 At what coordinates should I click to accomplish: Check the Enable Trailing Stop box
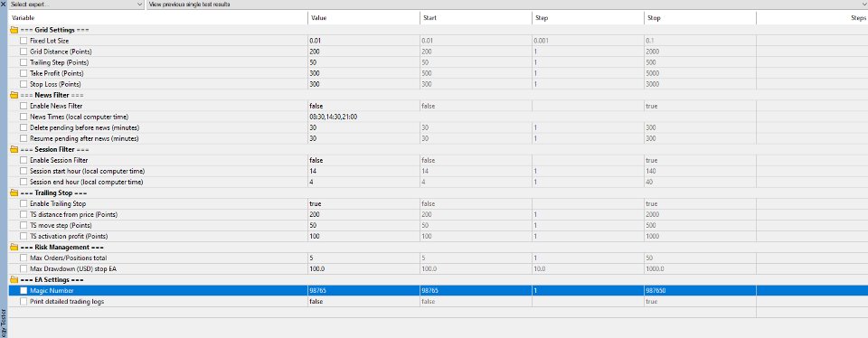click(x=24, y=203)
